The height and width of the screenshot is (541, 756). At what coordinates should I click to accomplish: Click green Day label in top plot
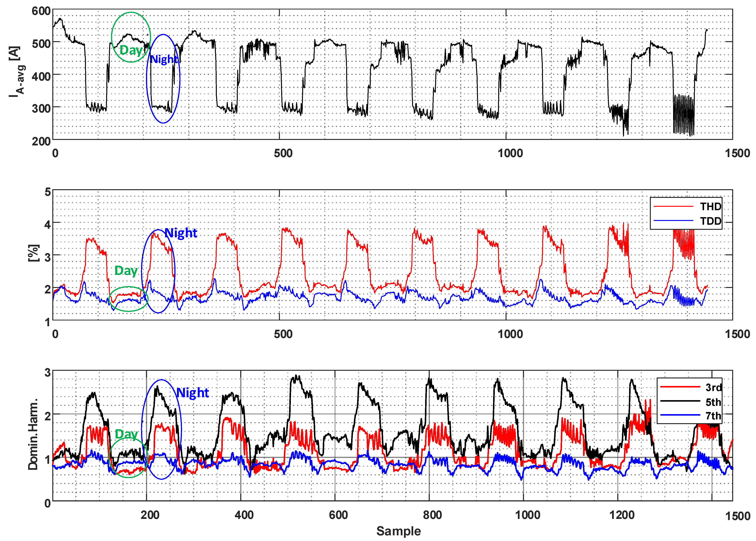[131, 50]
